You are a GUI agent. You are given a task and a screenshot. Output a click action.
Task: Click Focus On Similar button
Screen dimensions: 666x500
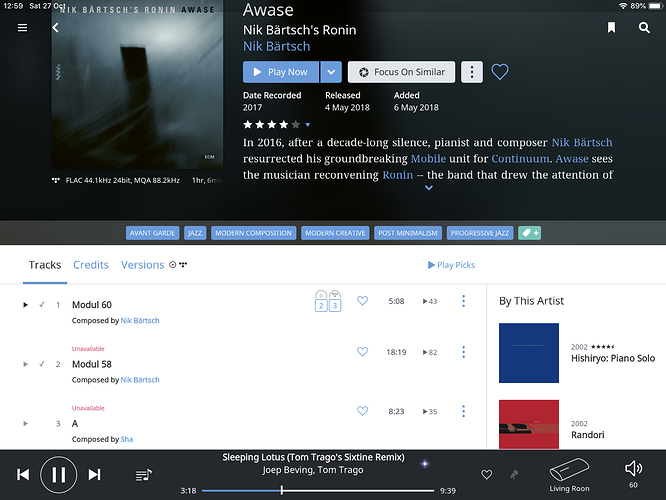(401, 72)
